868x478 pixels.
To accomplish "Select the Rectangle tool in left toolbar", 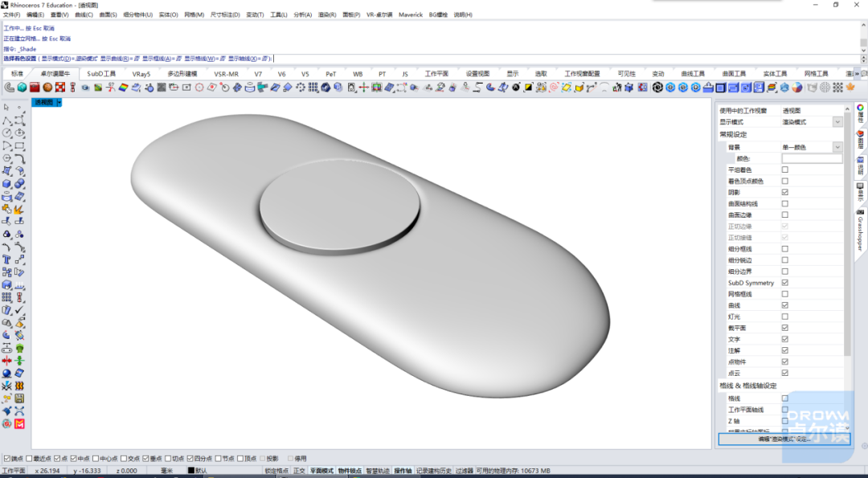I will (19, 145).
